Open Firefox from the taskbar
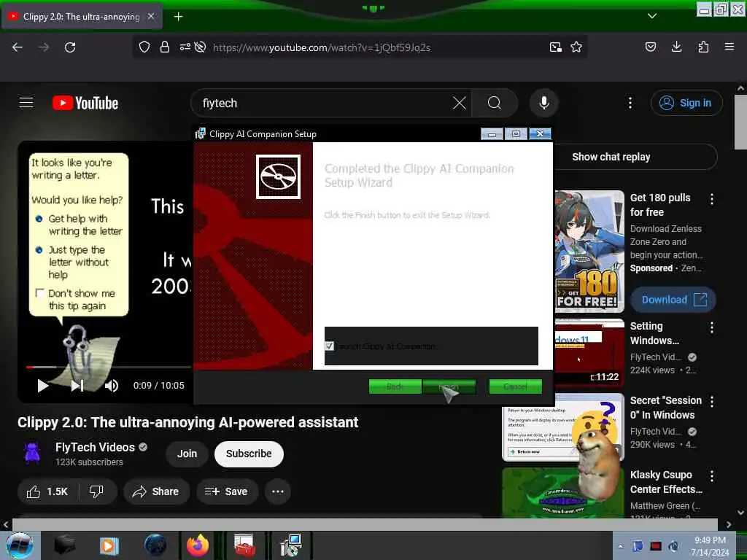This screenshot has width=747, height=560. (197, 545)
